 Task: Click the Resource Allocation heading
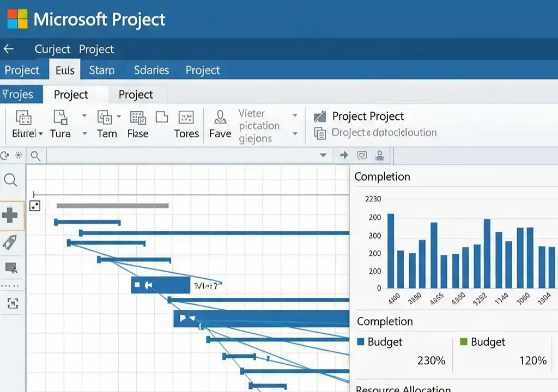pyautogui.click(x=403, y=388)
